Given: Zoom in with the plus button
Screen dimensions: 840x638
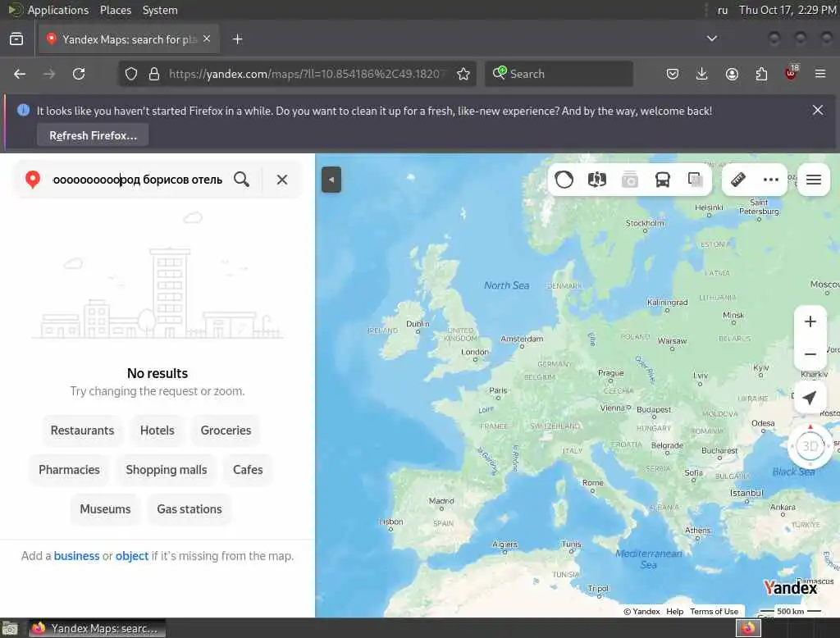Looking at the screenshot, I should point(810,321).
